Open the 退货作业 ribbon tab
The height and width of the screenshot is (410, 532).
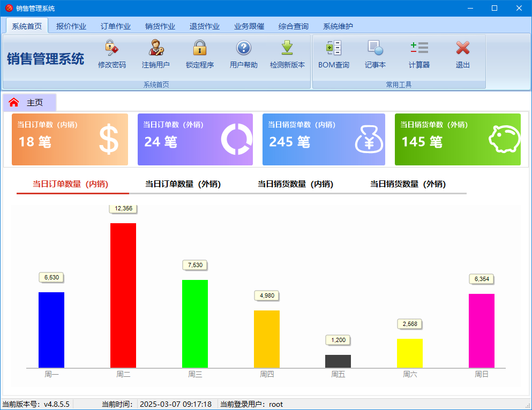[205, 26]
